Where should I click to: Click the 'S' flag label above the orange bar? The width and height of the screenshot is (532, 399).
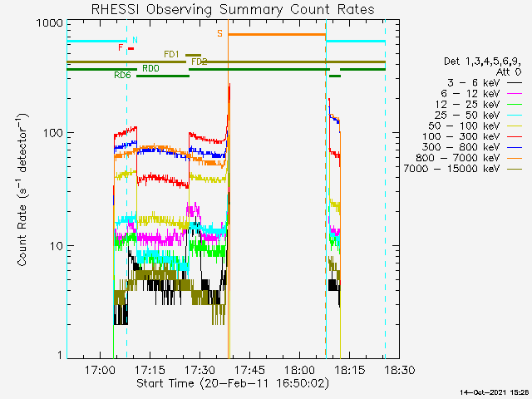(x=219, y=33)
